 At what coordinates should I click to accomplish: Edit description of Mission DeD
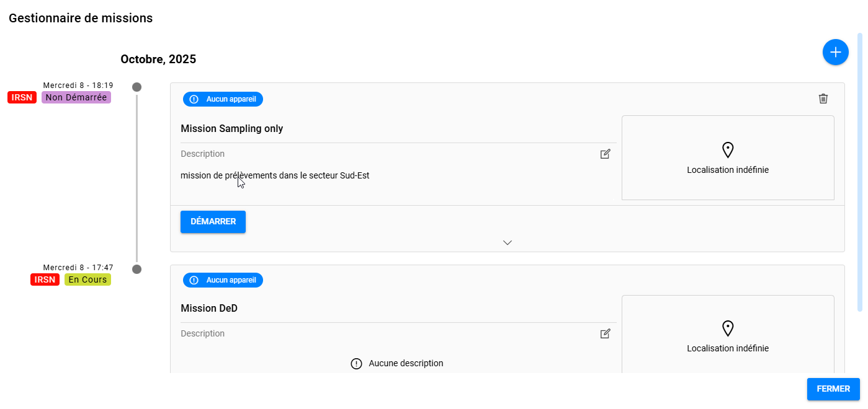point(605,333)
